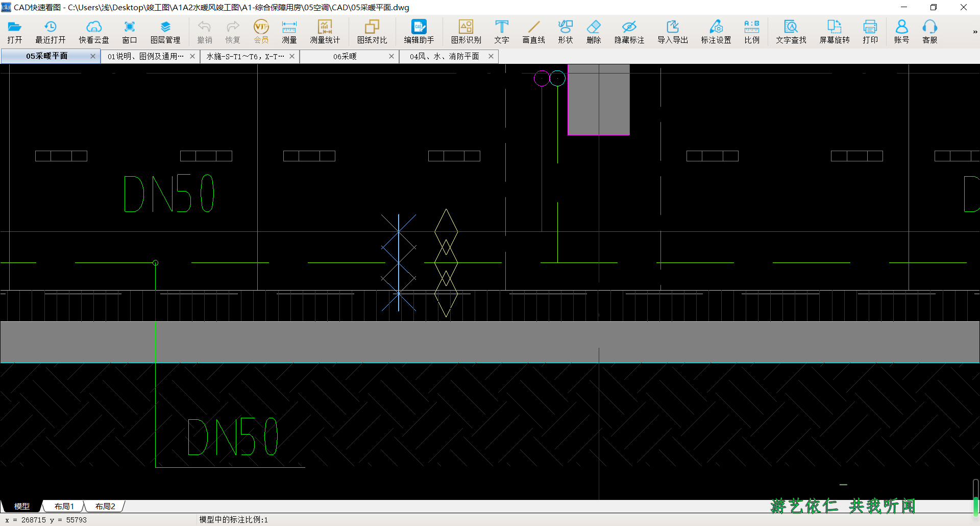Click the magenta circle riser symbol

(542, 78)
